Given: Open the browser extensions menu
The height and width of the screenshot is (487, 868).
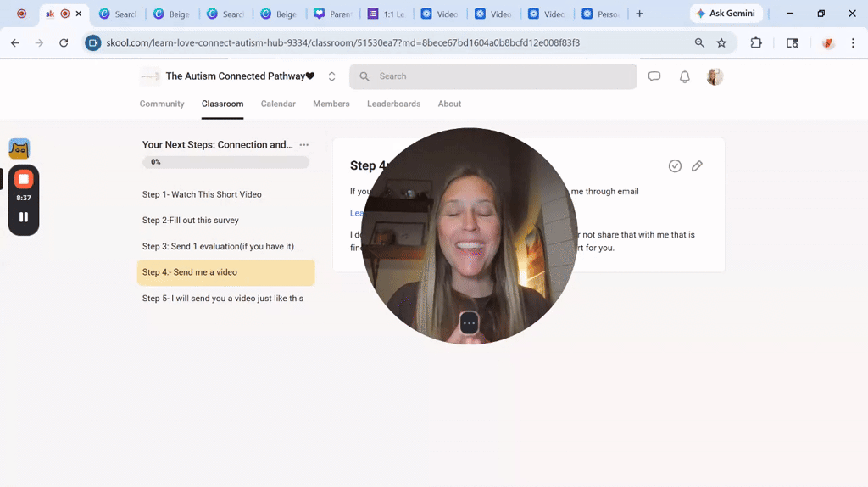Looking at the screenshot, I should (756, 42).
